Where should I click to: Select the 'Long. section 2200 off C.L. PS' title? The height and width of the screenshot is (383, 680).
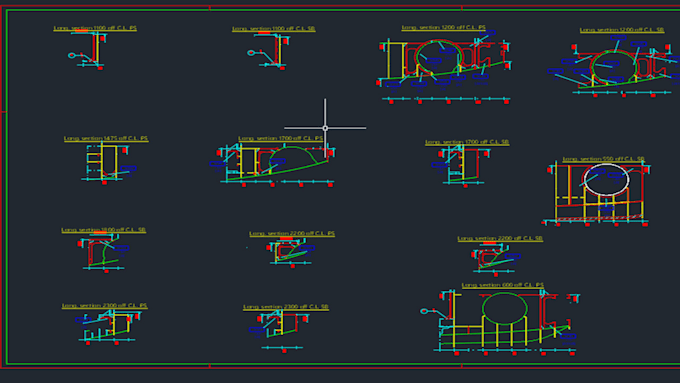click(x=292, y=234)
